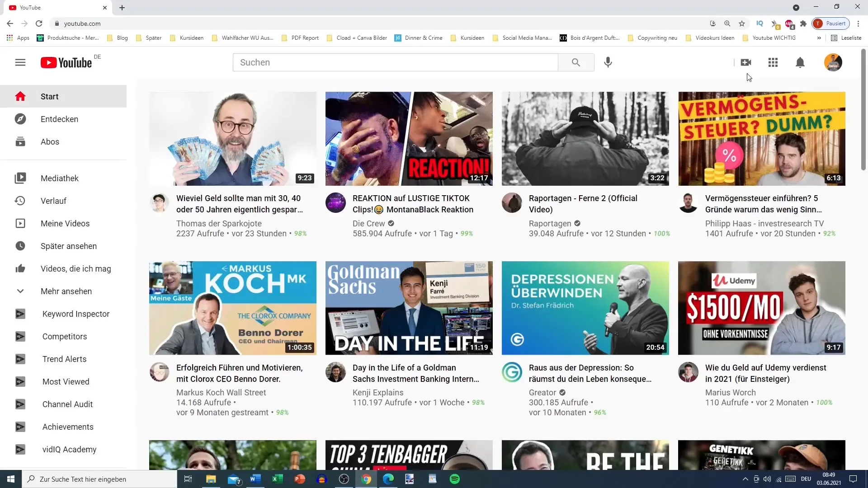Click the Suchen search field
This screenshot has width=868, height=488.
(396, 62)
